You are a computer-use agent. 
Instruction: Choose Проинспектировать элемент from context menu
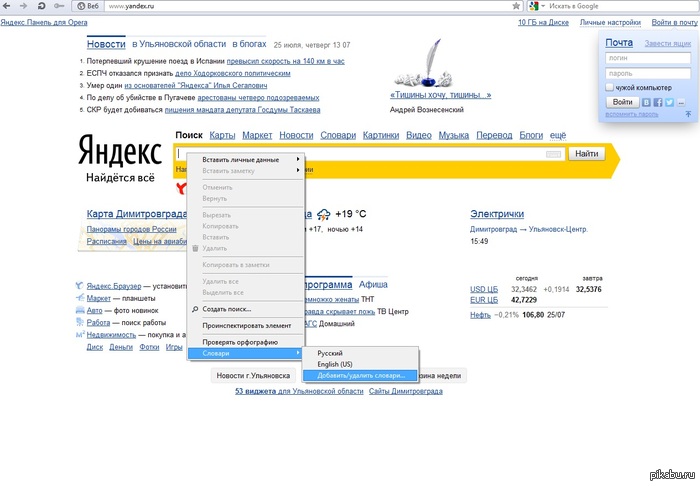[x=247, y=326]
